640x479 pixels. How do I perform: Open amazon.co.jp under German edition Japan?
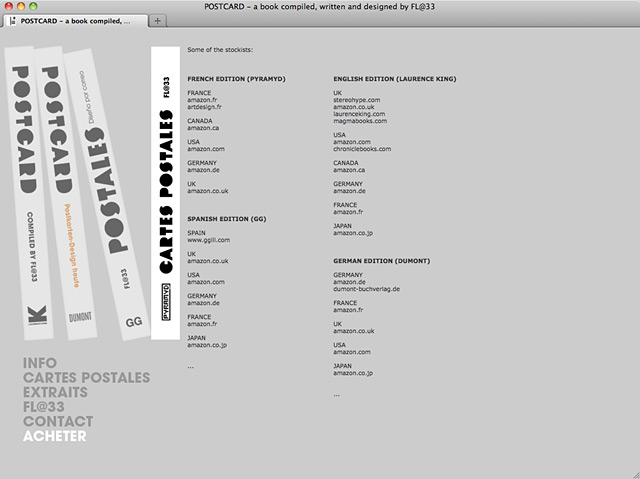pyautogui.click(x=353, y=373)
